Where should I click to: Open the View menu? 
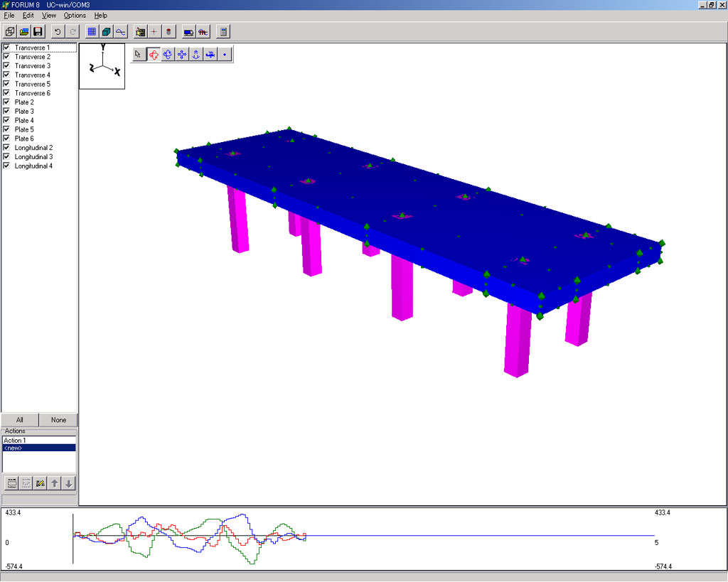point(49,16)
